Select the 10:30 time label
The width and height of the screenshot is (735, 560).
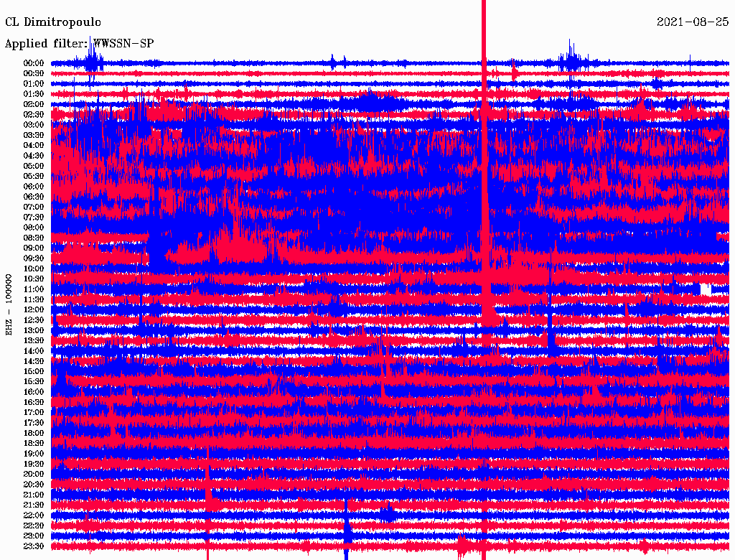point(34,279)
